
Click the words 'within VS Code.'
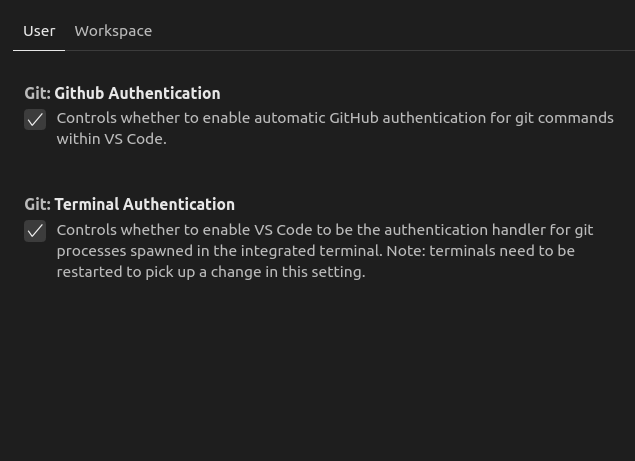click(x=111, y=139)
